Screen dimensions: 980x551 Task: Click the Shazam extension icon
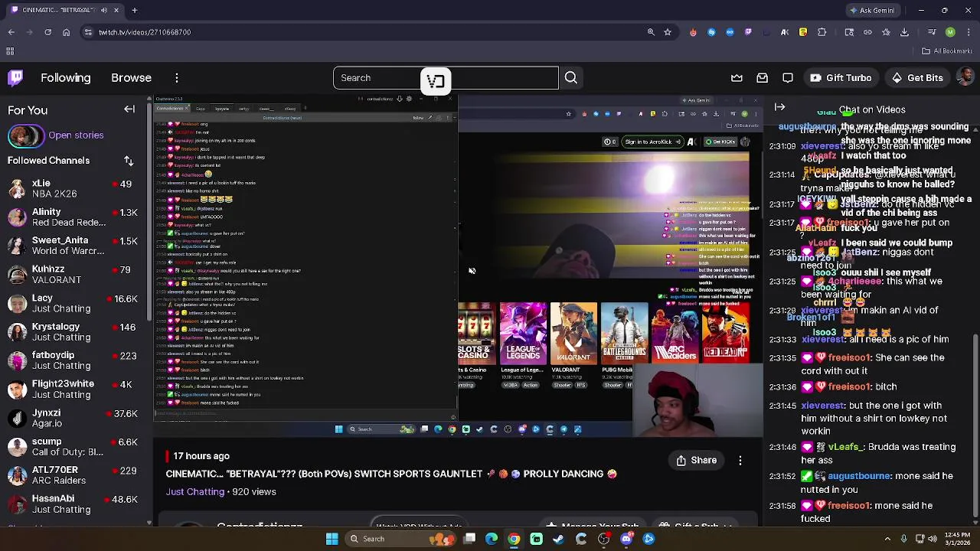click(x=711, y=32)
